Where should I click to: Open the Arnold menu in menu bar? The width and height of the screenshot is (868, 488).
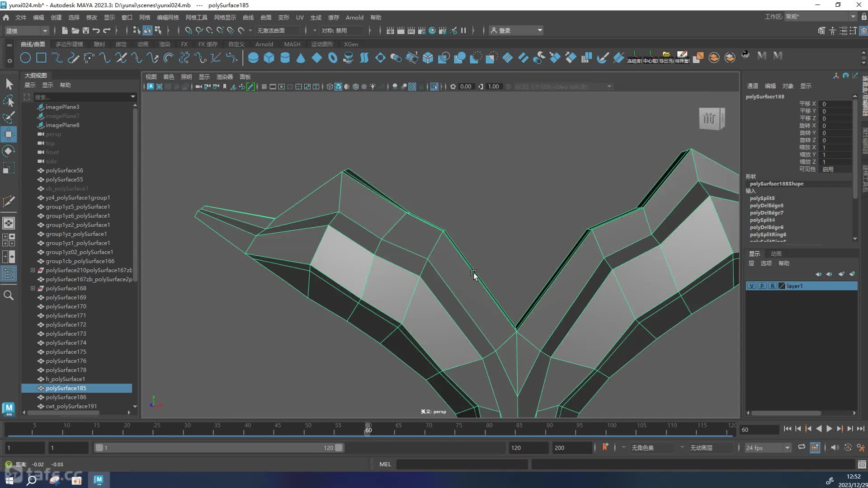pos(354,17)
